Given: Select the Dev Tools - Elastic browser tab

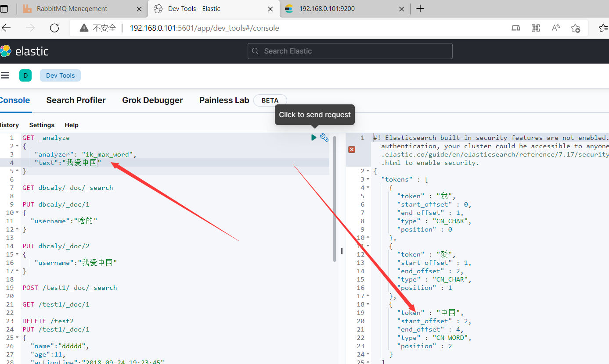Looking at the screenshot, I should 214,9.
